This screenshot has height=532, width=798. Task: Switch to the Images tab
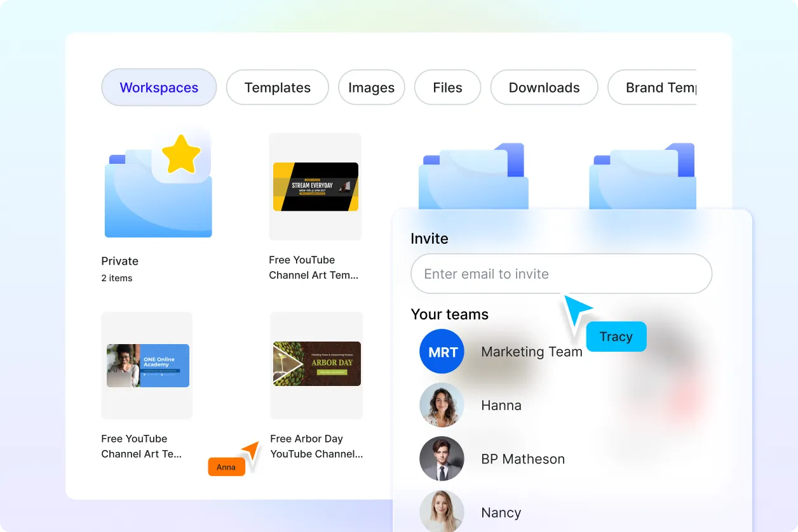click(372, 87)
